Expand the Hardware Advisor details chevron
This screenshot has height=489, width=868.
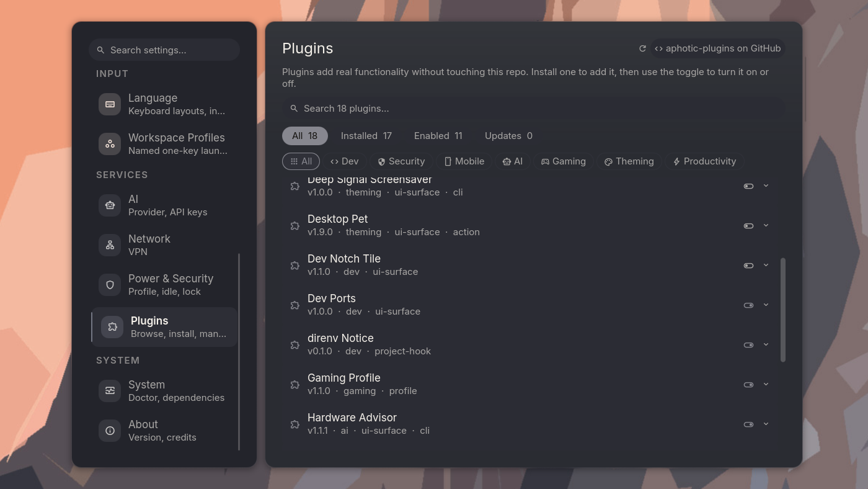click(766, 424)
